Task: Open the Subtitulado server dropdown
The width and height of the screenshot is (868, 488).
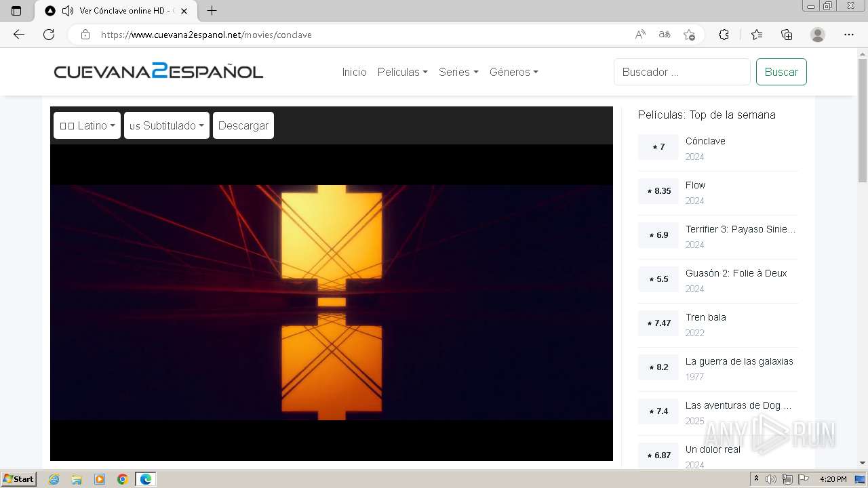Action: (x=167, y=125)
